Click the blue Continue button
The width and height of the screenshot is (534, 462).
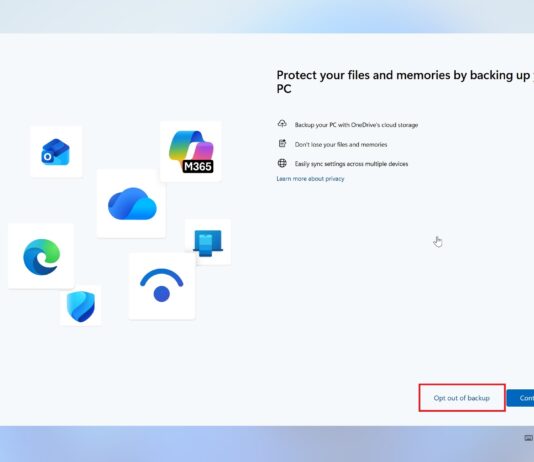pos(520,398)
